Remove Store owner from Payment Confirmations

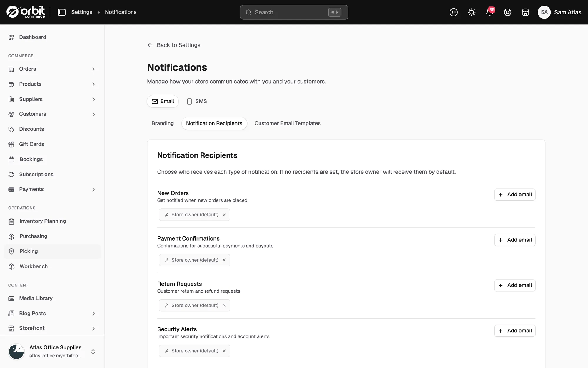click(x=224, y=260)
